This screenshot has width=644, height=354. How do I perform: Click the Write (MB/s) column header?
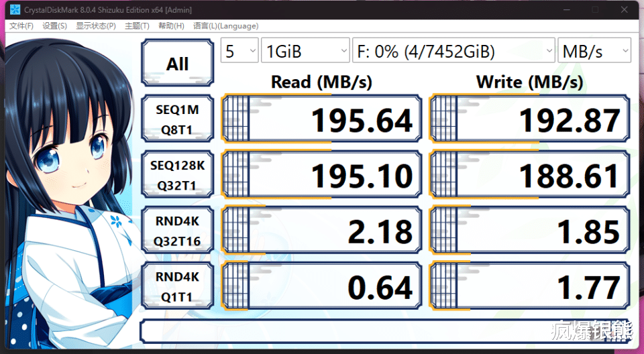529,82
